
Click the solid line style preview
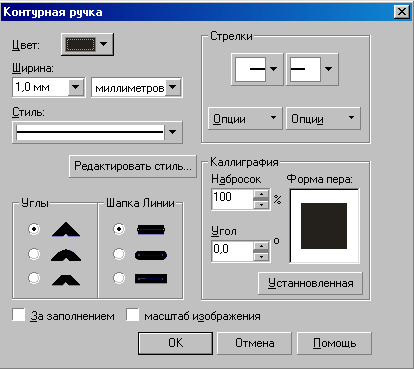tap(90, 132)
